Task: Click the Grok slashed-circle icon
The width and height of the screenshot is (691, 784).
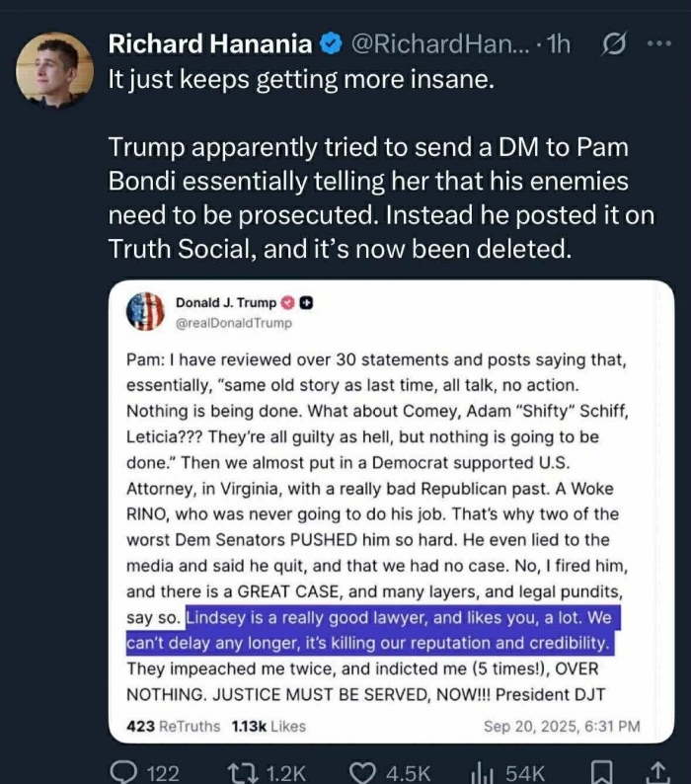Action: 614,44
